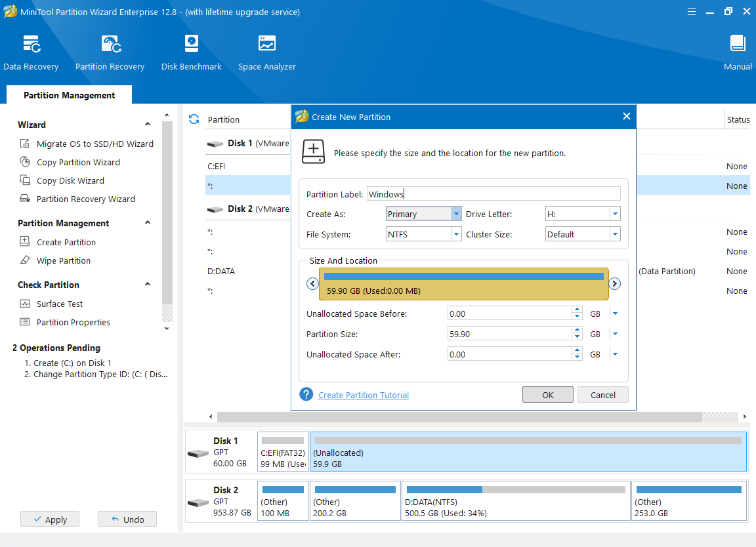The image size is (756, 547).
Task: Click the refresh icon beside the Partition column
Action: point(194,119)
